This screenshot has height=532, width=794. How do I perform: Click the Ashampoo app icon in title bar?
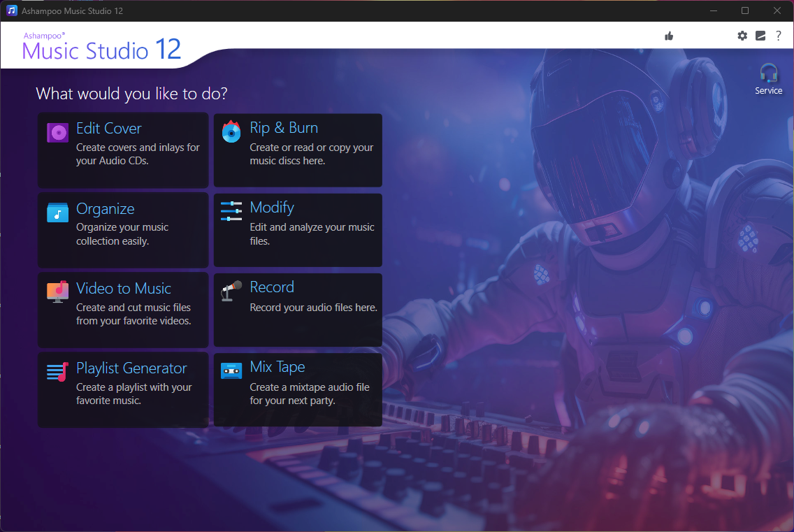12,10
